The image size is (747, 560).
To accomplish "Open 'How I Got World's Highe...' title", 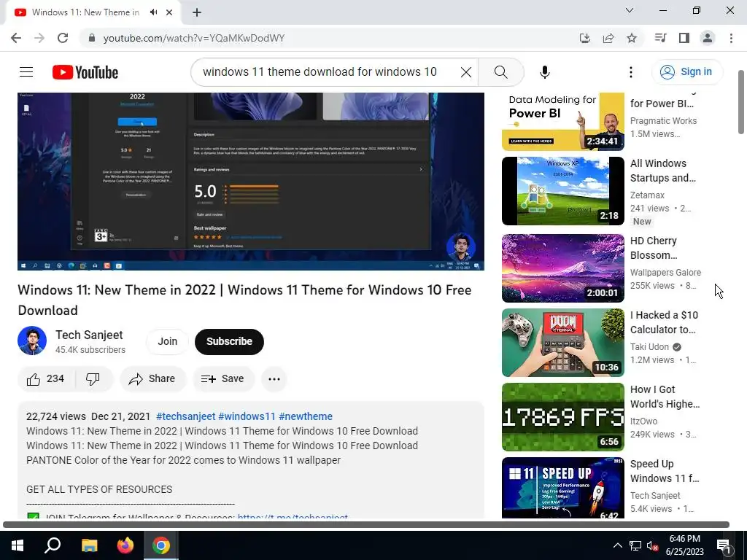I will 665,397.
